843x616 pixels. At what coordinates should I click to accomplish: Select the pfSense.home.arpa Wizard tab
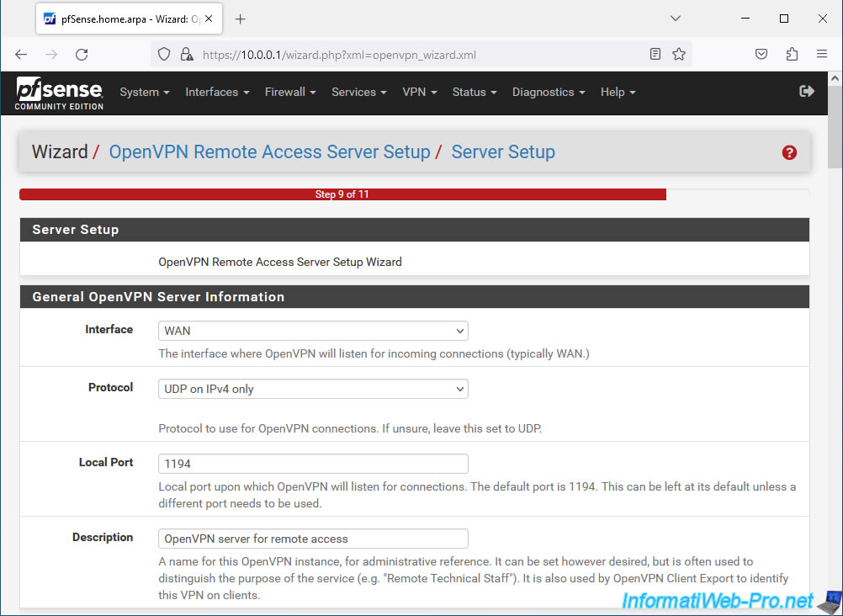[129, 19]
